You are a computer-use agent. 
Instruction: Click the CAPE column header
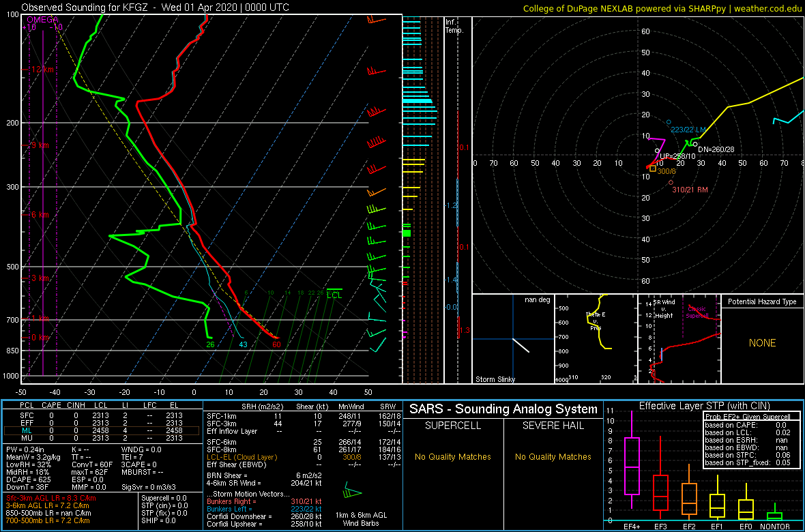[51, 404]
